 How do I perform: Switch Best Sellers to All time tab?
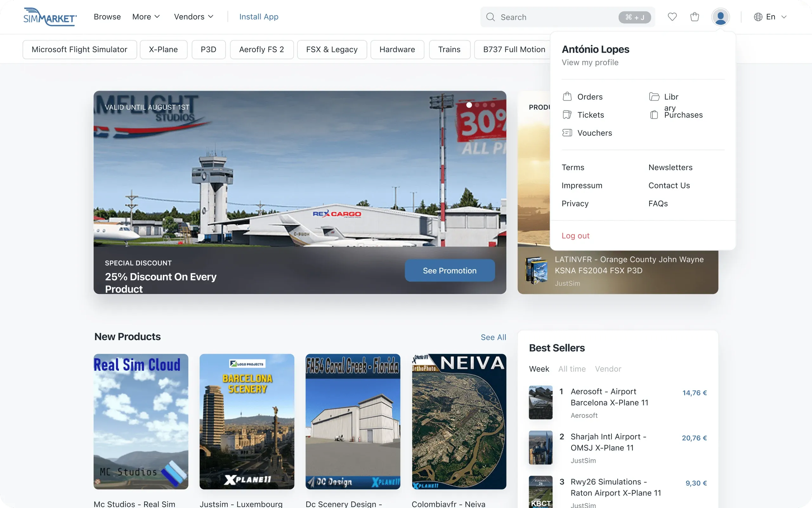pyautogui.click(x=572, y=369)
